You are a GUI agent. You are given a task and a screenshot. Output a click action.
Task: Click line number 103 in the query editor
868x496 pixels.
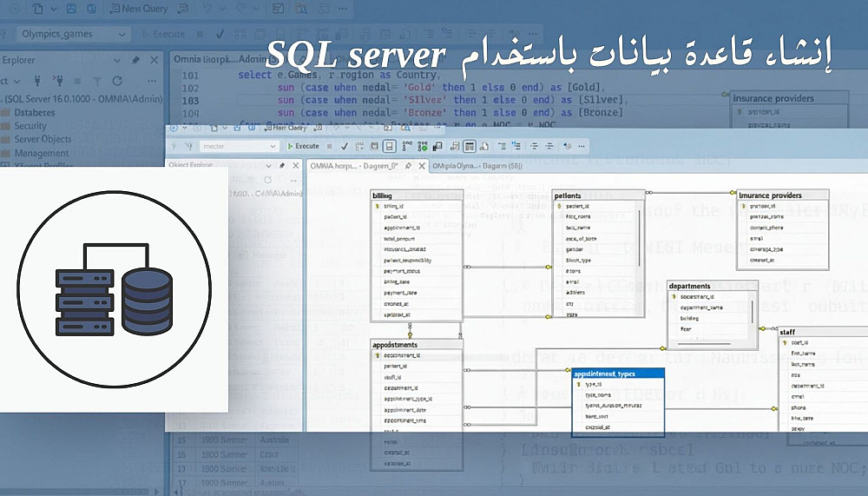pos(190,101)
